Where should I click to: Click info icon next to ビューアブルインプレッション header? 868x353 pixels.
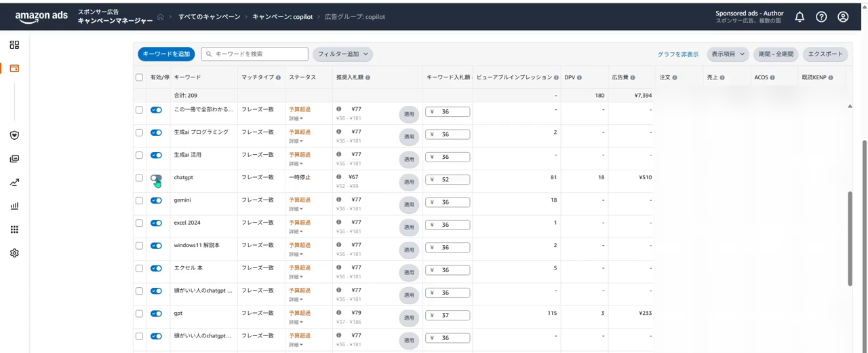click(x=556, y=78)
